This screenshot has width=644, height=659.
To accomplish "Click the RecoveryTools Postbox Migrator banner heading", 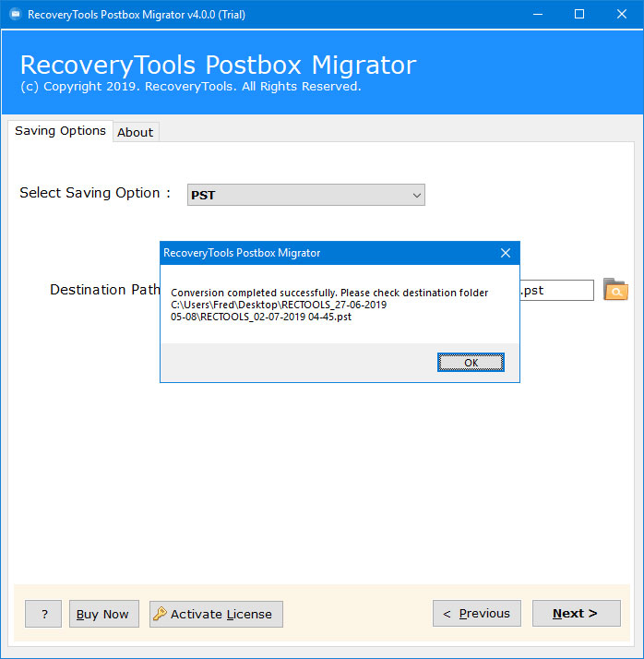I will pos(218,66).
